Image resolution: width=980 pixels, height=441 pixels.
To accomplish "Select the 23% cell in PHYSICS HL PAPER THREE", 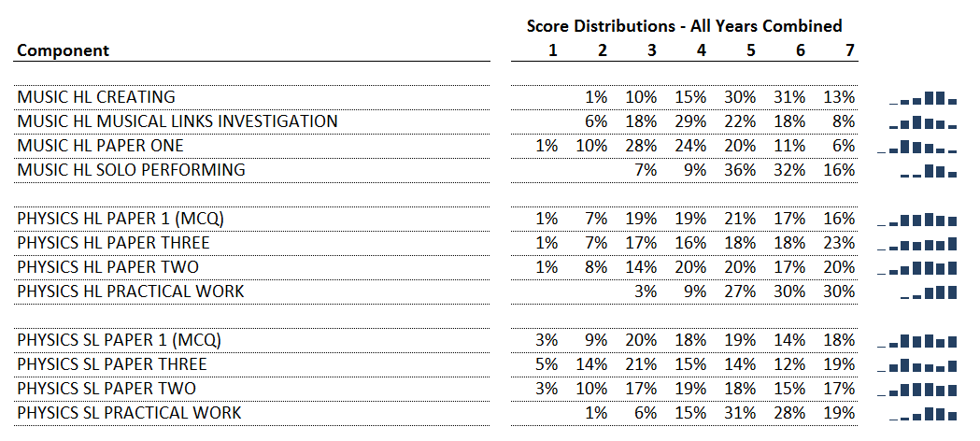I will click(x=839, y=242).
